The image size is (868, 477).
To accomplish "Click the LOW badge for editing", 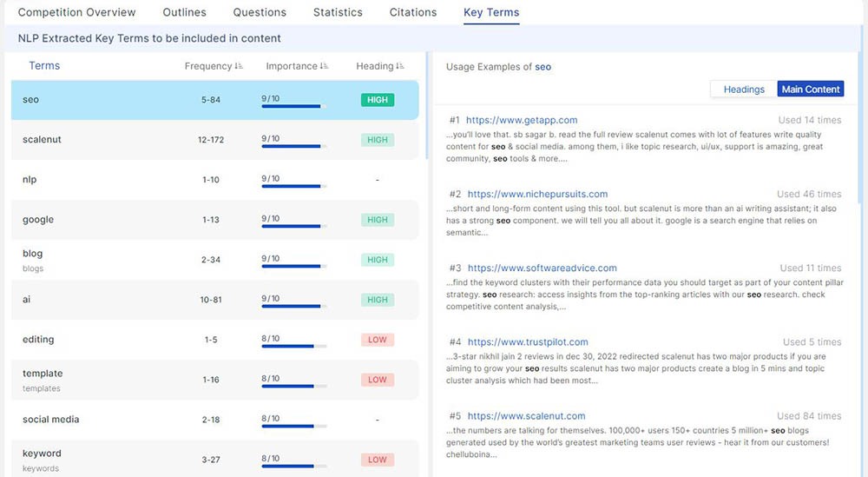I will tap(378, 340).
